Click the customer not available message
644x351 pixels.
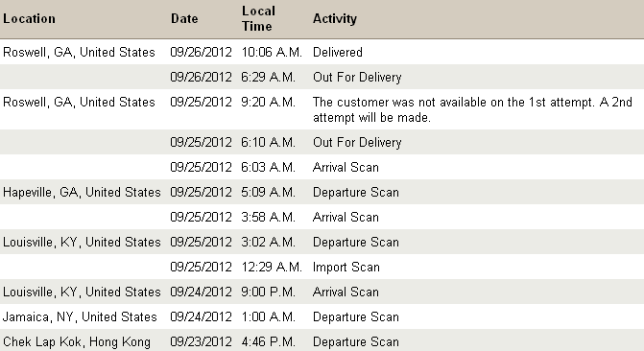[472, 109]
